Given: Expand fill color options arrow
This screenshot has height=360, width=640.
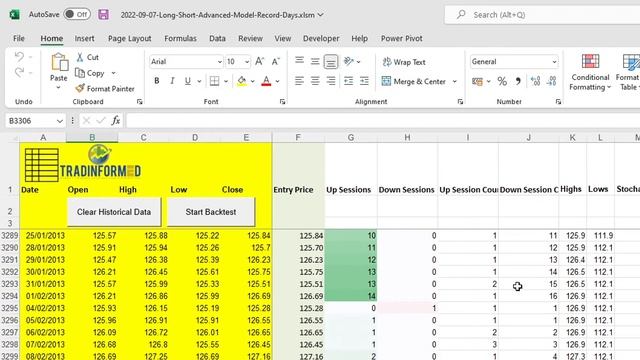Looking at the screenshot, I should pos(253,81).
